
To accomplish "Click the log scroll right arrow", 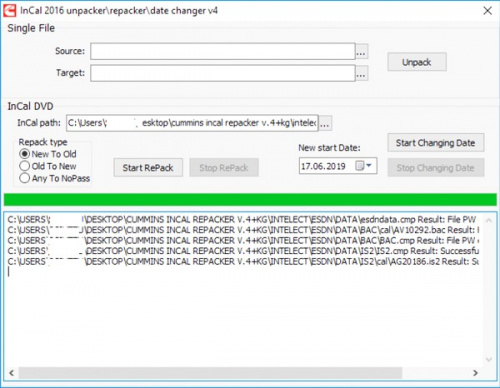I will coord(476,373).
